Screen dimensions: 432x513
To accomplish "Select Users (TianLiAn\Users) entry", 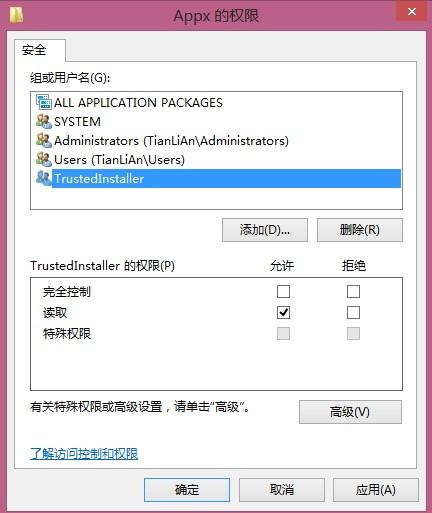I will pyautogui.click(x=216, y=159).
